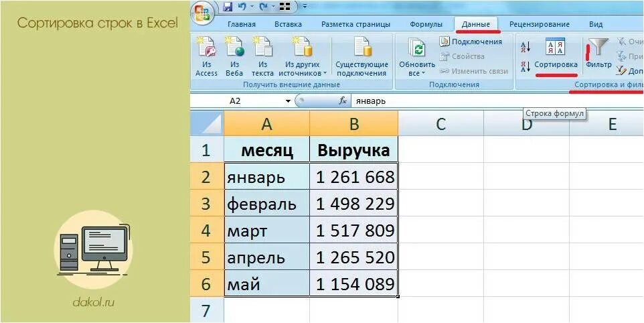Viewport: 644px width, 323px height.
Task: Select the Данные tab
Action: click(x=475, y=24)
